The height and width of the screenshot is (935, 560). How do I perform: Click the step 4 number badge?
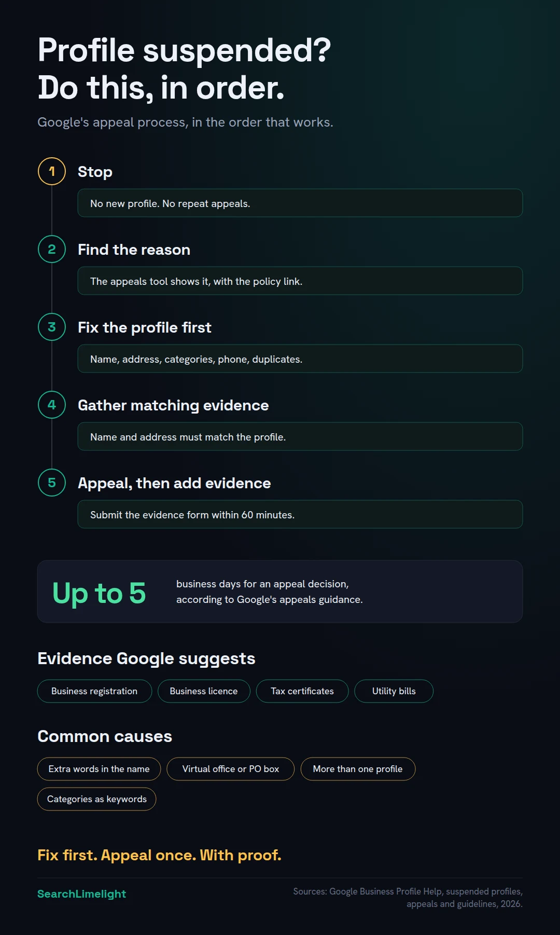click(x=52, y=405)
